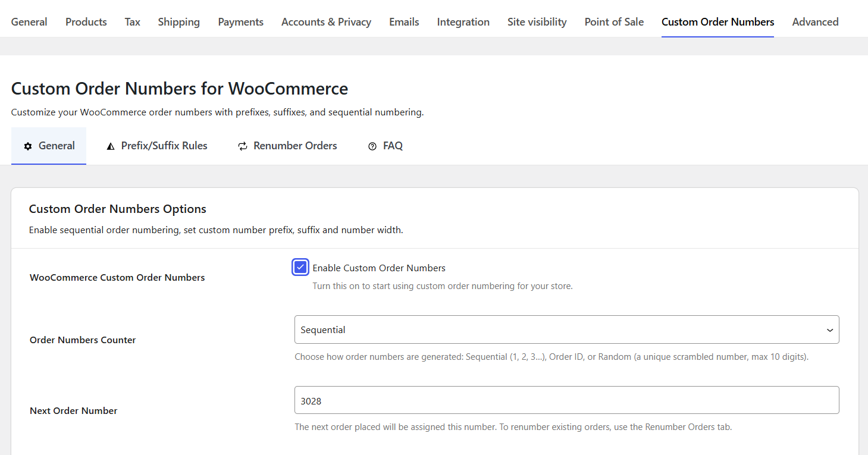Click the Next Order Number input field
The height and width of the screenshot is (455, 868).
click(x=566, y=400)
